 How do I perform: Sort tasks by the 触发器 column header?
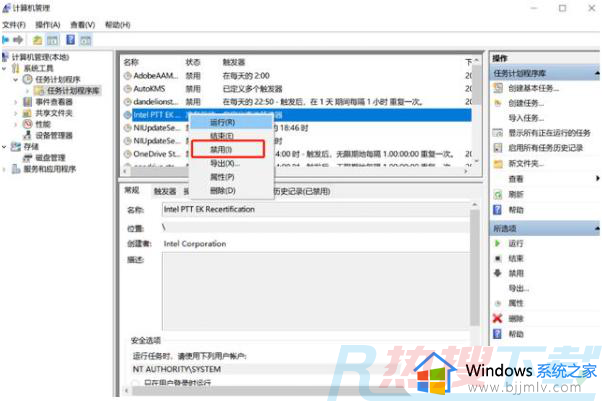click(x=233, y=62)
